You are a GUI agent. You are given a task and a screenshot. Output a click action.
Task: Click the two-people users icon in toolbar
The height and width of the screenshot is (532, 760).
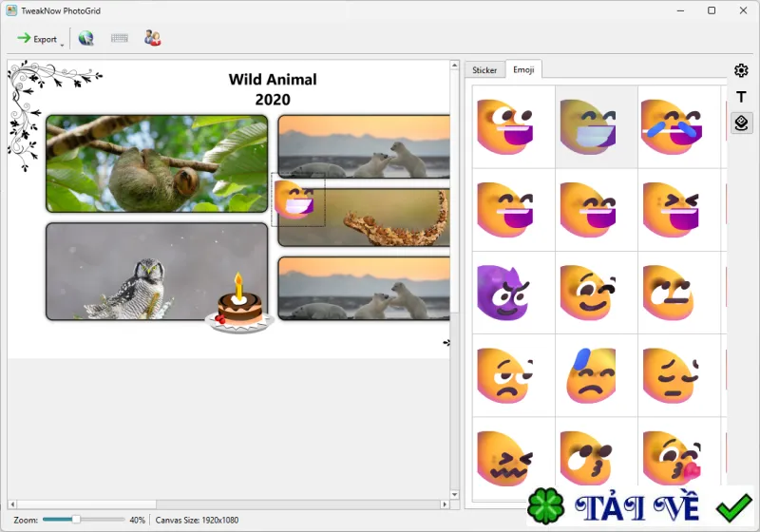pos(153,38)
